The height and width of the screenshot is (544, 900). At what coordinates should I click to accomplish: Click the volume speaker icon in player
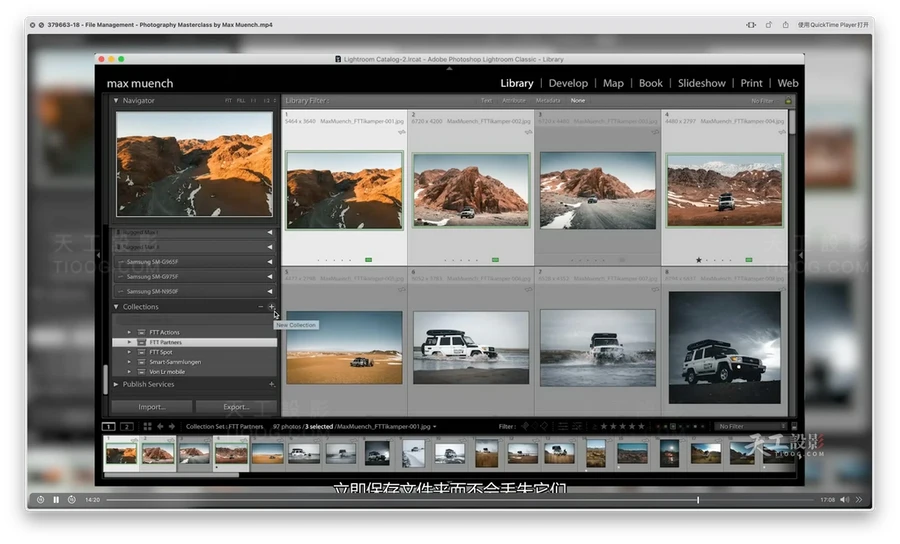844,499
